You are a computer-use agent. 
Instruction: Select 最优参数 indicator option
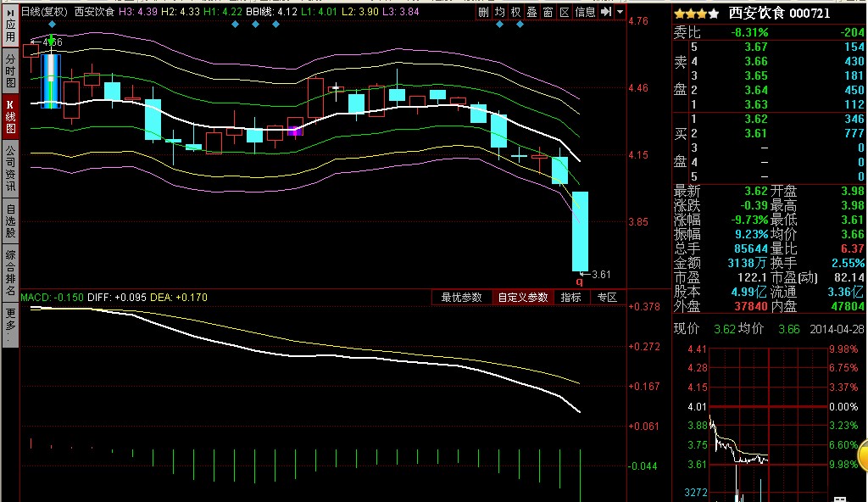pyautogui.click(x=462, y=298)
